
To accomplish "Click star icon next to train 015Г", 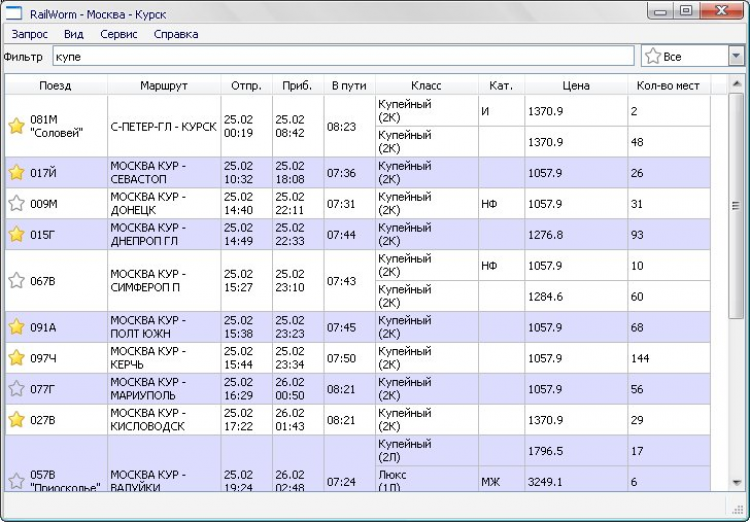I will pos(16,234).
